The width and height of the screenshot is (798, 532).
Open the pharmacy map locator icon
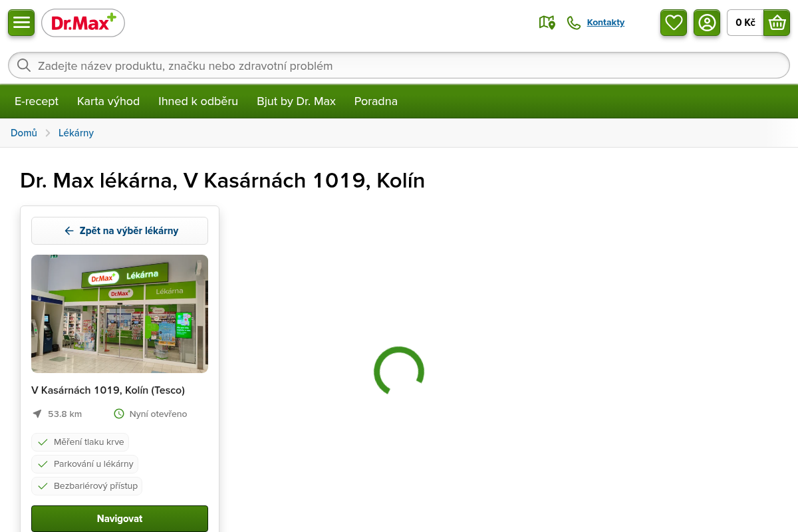547,23
